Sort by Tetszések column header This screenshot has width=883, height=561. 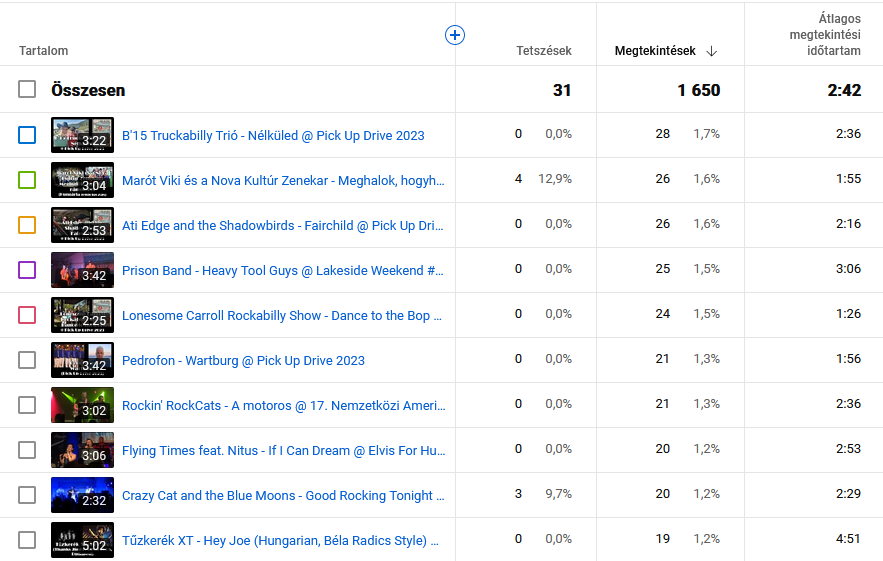(x=544, y=51)
